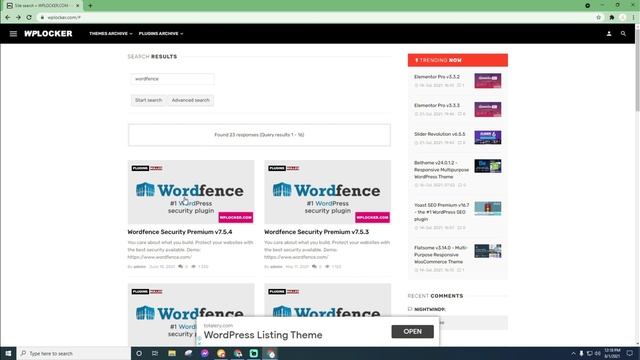Viewport: 640px width, 360px height.
Task: Click the search box containing wordfence
Action: pos(172,79)
